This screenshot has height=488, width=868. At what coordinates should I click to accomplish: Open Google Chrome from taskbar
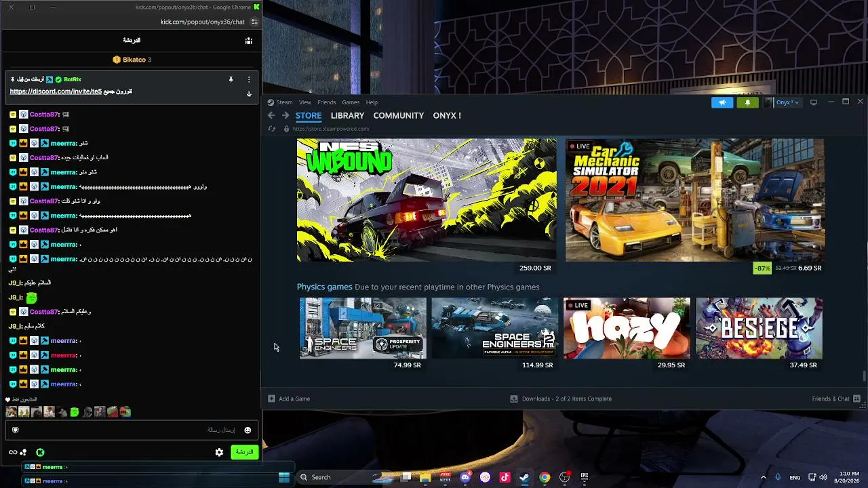[x=545, y=477]
